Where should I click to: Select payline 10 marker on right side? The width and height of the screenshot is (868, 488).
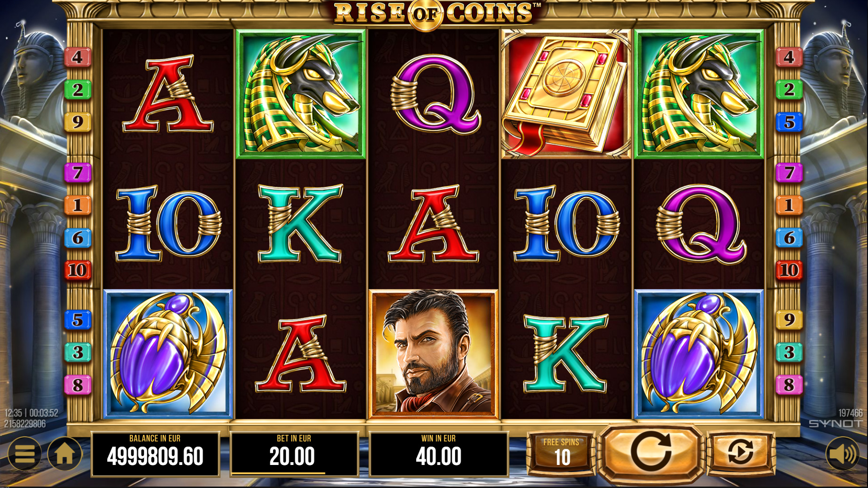click(789, 270)
